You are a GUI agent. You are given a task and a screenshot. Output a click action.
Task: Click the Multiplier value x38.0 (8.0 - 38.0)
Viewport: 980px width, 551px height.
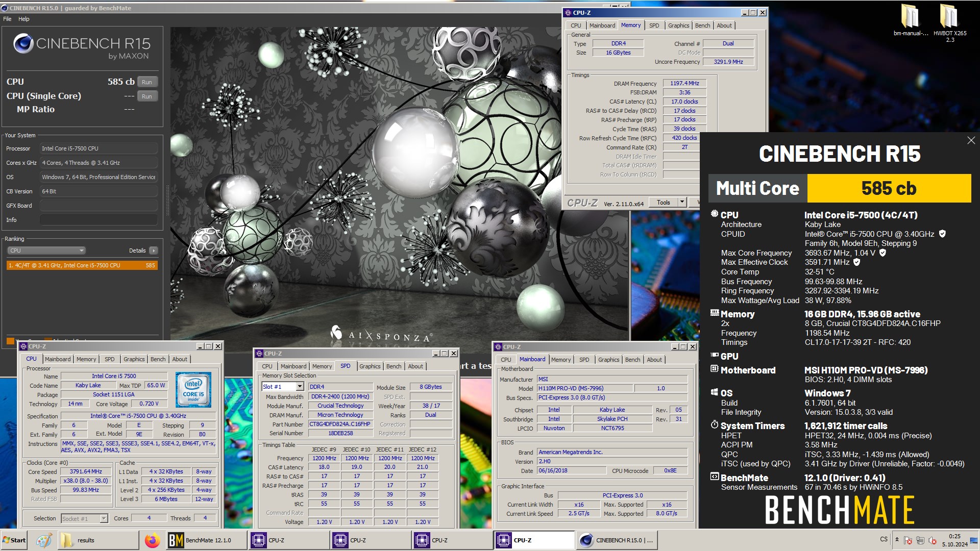coord(86,481)
